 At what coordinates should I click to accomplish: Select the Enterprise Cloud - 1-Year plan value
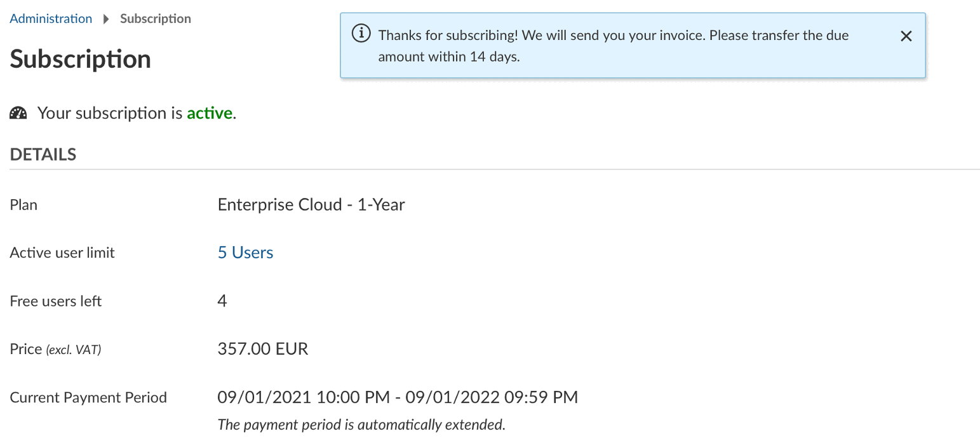311,204
